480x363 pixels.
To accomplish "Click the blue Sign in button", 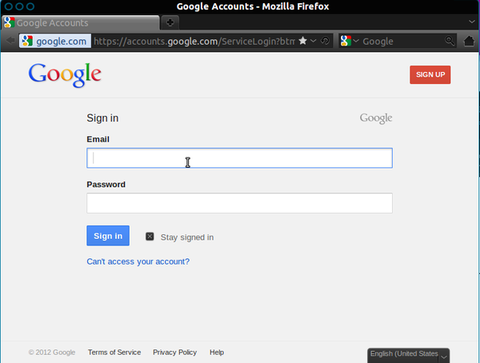I will [108, 236].
